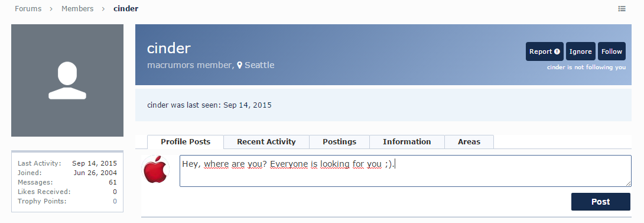
Task: Click the Seattle location pin icon
Action: 240,66
